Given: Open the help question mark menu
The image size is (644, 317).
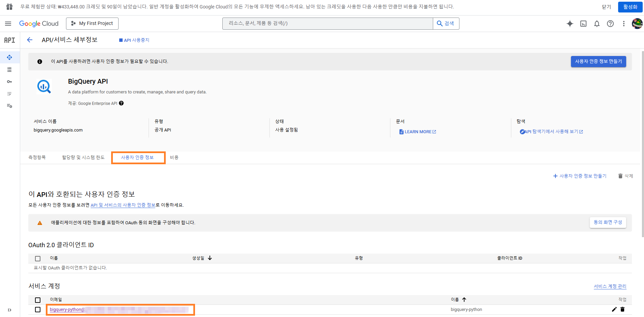Looking at the screenshot, I should pos(610,24).
